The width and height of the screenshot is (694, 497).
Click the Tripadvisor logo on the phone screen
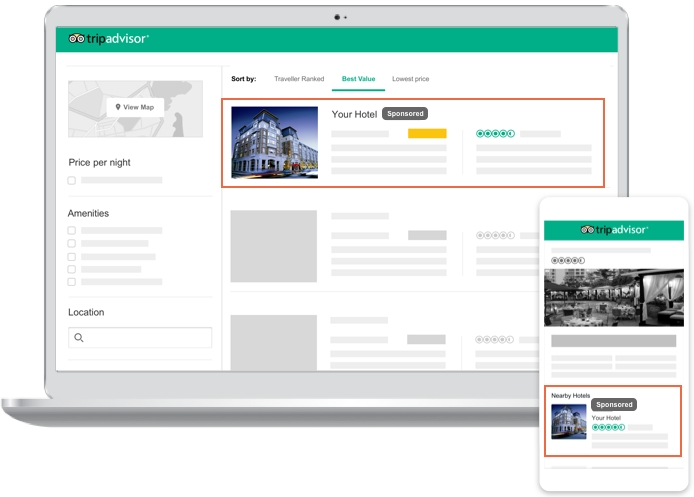point(614,230)
